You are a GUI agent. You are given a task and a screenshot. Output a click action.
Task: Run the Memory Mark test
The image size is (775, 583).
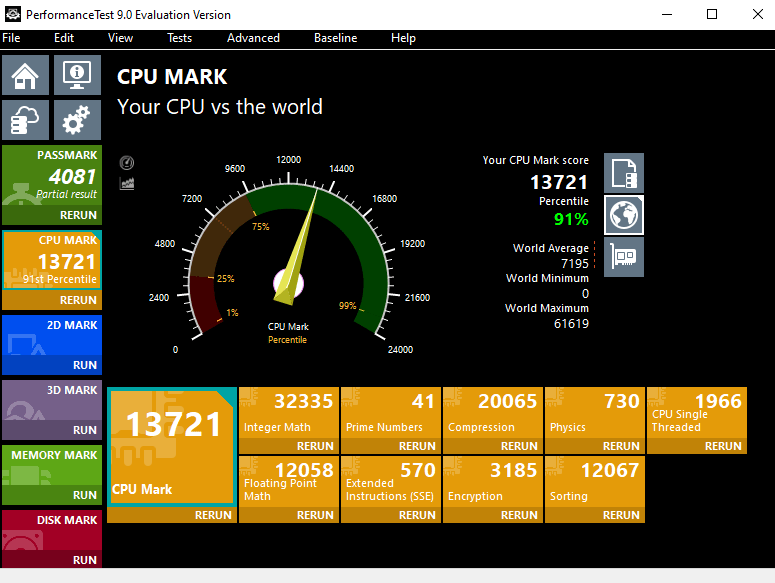click(52, 495)
